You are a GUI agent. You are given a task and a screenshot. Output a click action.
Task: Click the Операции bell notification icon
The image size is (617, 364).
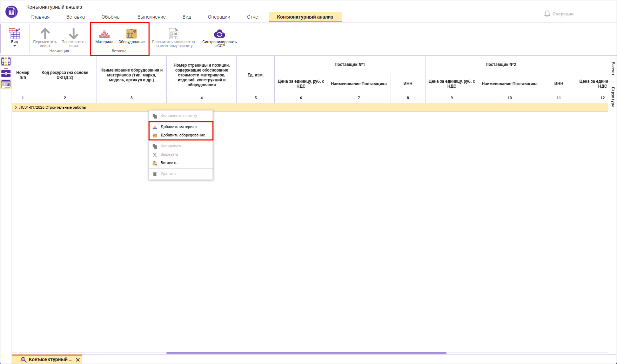point(547,14)
